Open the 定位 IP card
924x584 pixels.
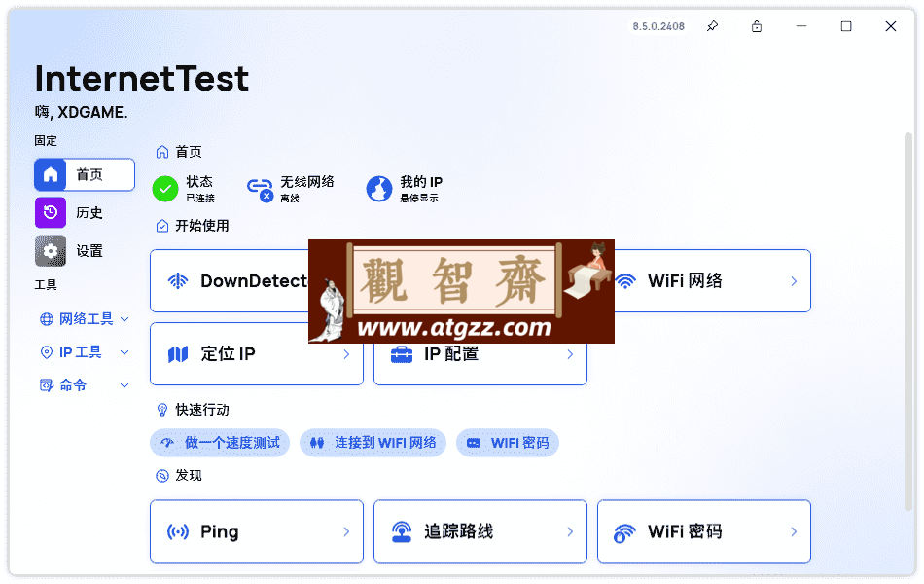click(x=257, y=354)
